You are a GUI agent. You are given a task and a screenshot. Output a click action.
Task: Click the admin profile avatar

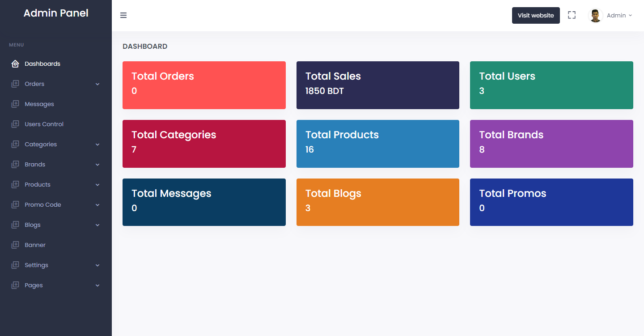(x=595, y=16)
